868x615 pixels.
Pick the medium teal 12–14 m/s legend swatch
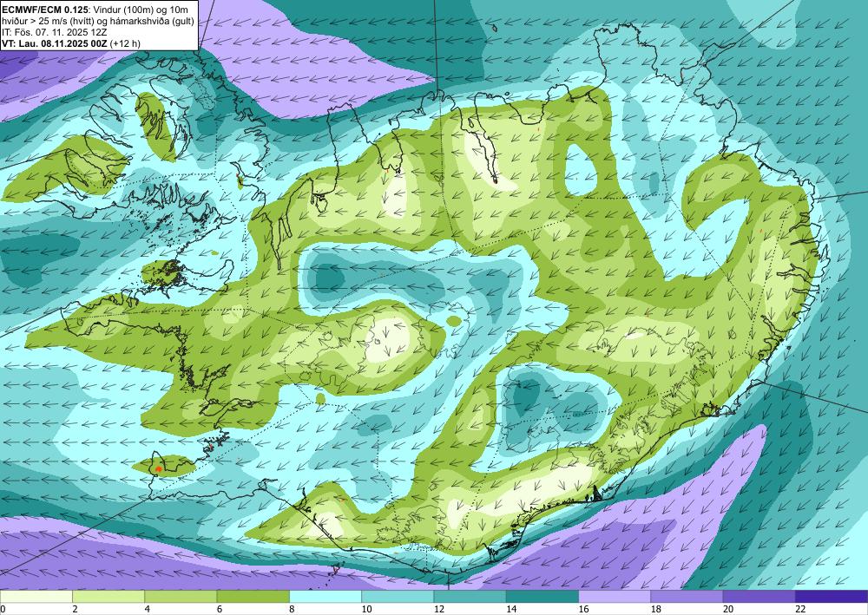tap(470, 596)
